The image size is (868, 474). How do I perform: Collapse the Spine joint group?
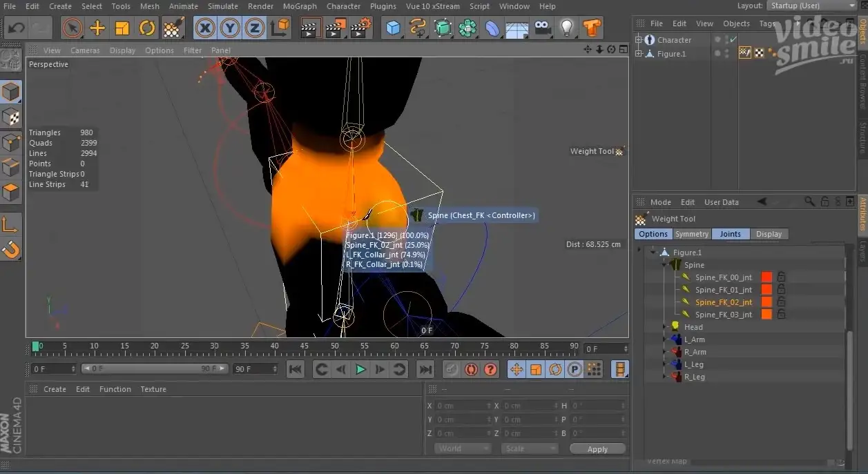664,265
